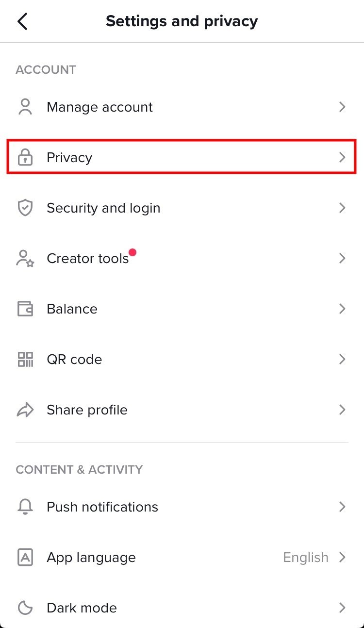Click the App language letter icon
Image resolution: width=364 pixels, height=628 pixels.
click(x=25, y=557)
